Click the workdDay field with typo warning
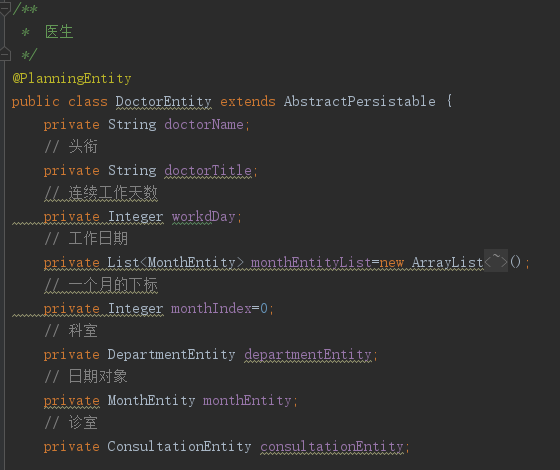Viewport: 560px width, 470px height. (204, 216)
